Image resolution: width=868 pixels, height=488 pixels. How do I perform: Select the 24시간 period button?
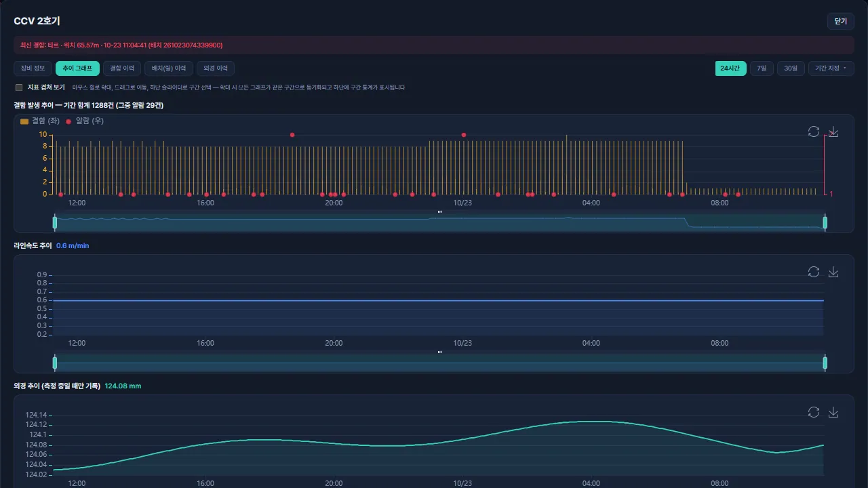[731, 68]
